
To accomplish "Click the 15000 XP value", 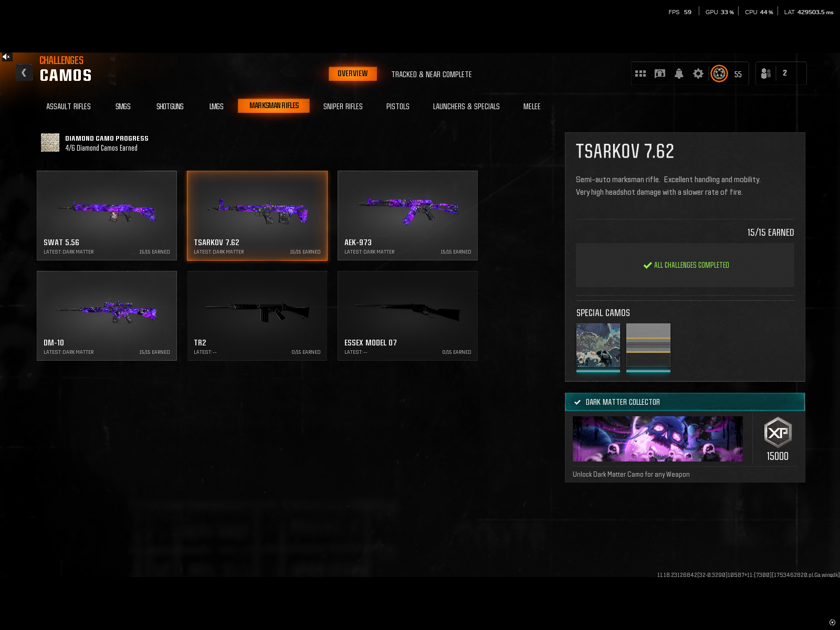I will pyautogui.click(x=778, y=456).
